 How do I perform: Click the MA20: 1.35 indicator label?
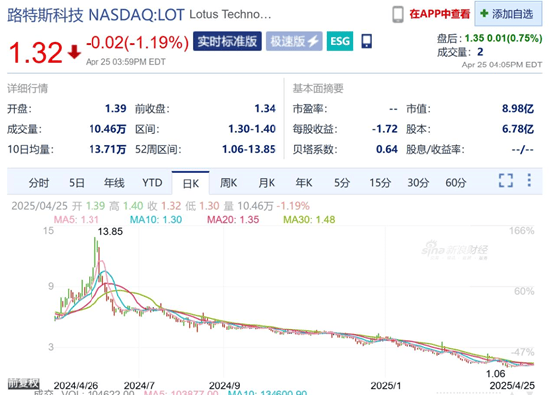pos(233,220)
